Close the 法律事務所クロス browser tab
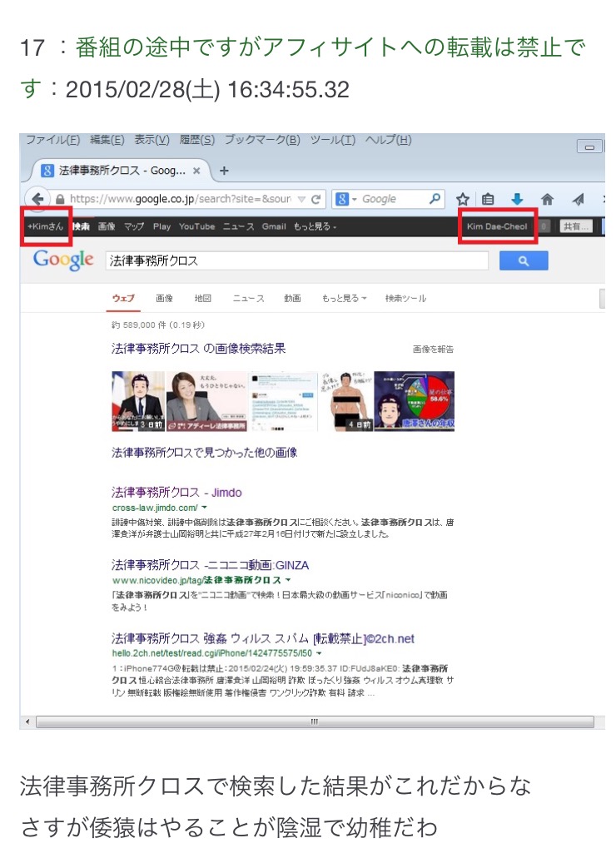 (x=196, y=171)
